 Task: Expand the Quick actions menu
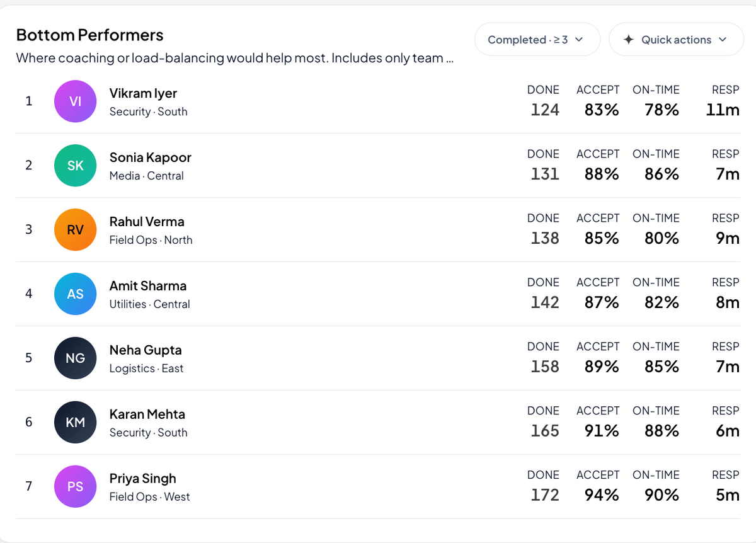point(676,40)
